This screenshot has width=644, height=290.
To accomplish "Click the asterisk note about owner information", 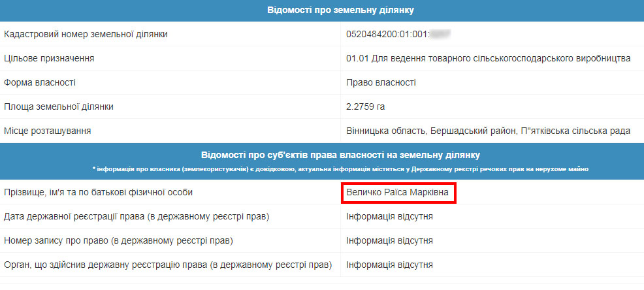I will [340, 169].
